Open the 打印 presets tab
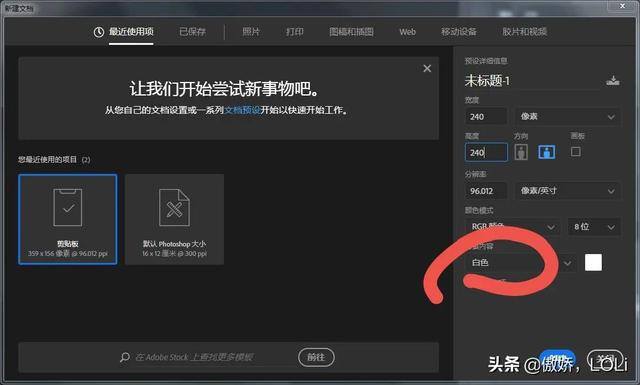Screen dimensions: 640x385 (x=295, y=32)
